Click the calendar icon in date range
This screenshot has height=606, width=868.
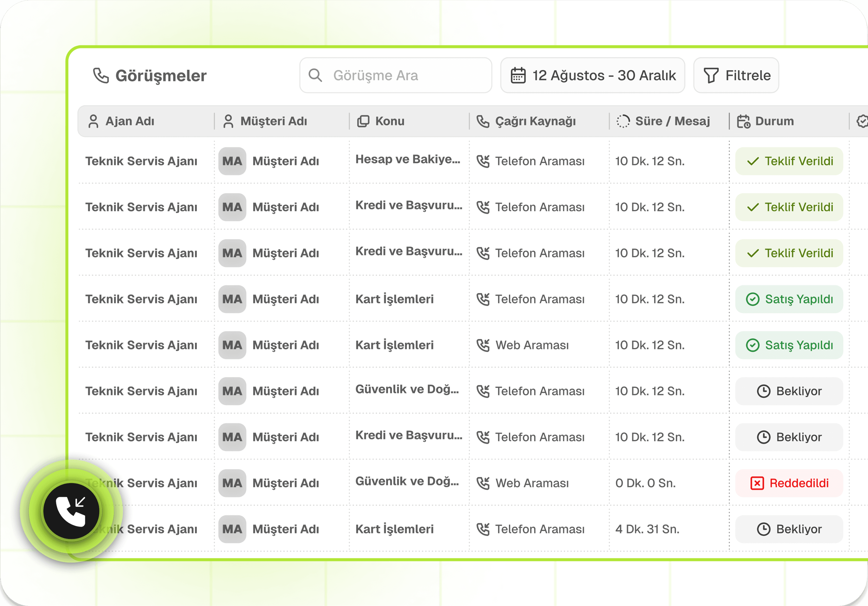(x=518, y=75)
